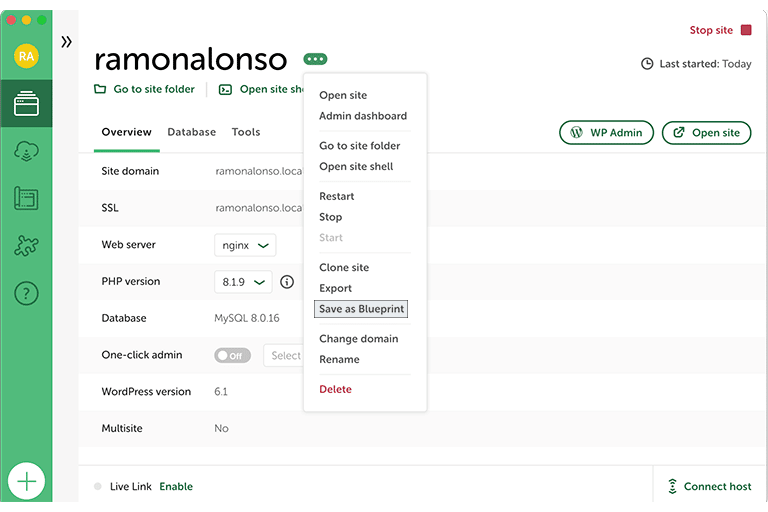The width and height of the screenshot is (768, 512).
Task: Choose Change domain in the context menu
Action: (x=359, y=339)
